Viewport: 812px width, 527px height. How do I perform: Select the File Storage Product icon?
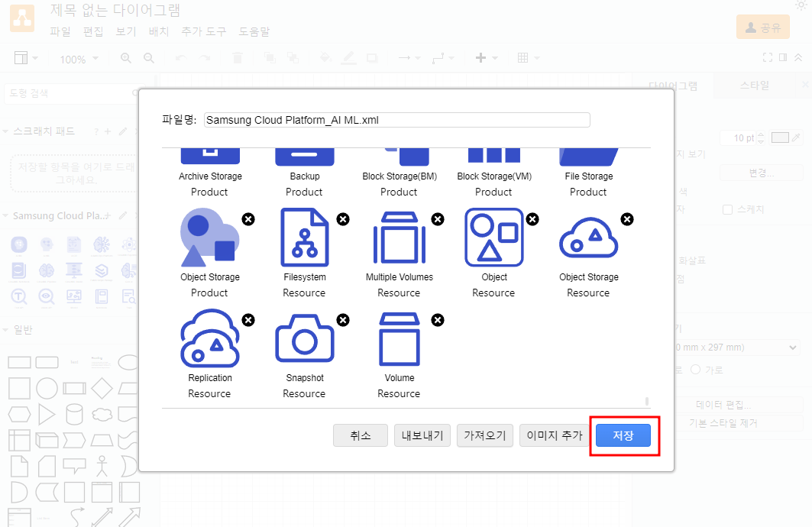589,157
